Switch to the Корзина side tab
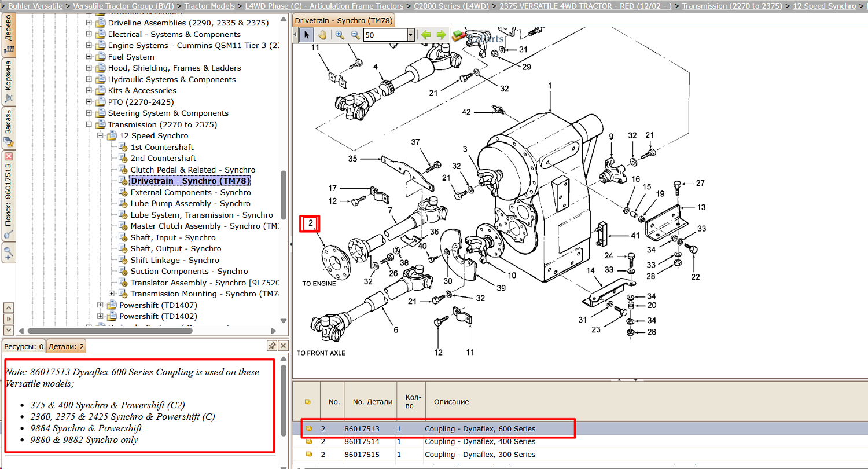The width and height of the screenshot is (868, 469). click(9, 82)
